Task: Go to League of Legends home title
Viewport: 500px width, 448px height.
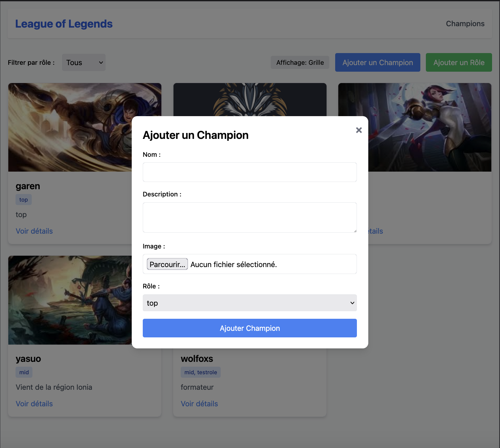Action: click(64, 24)
